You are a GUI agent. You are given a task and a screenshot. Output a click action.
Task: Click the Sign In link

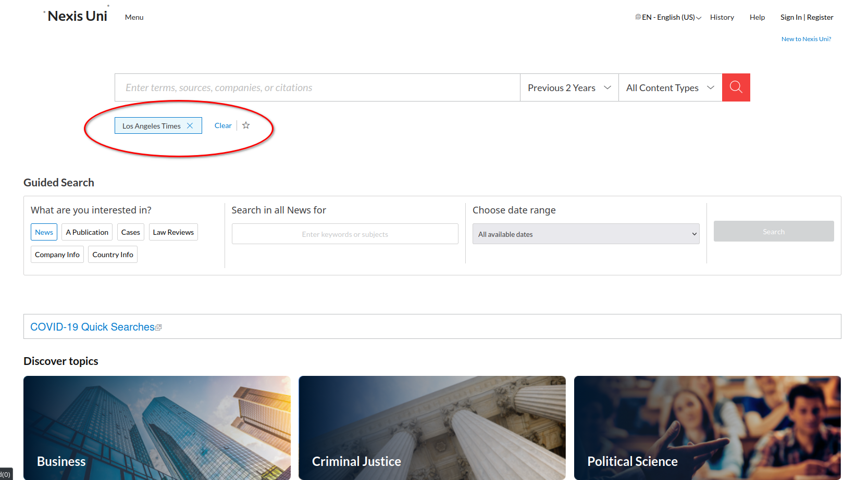[791, 17]
